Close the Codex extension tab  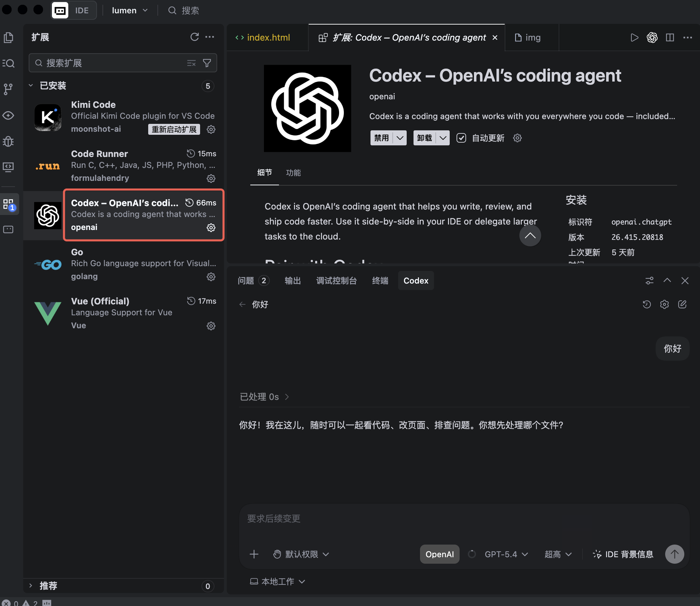click(495, 38)
